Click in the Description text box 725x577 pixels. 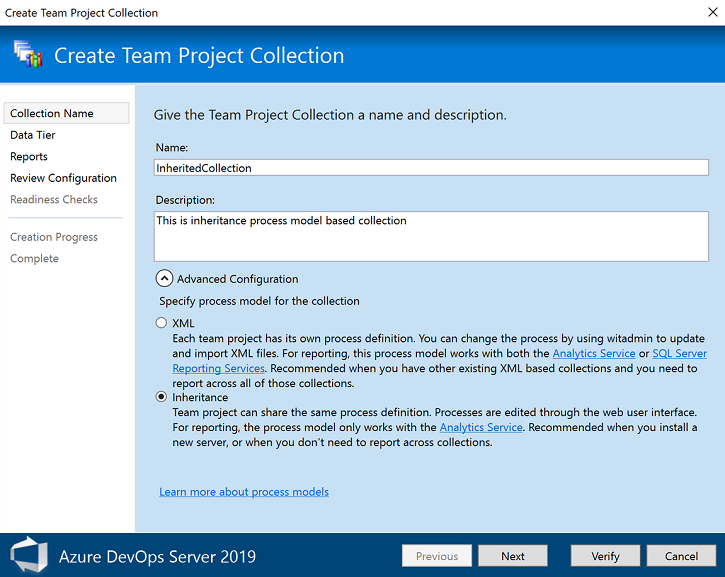coord(431,236)
